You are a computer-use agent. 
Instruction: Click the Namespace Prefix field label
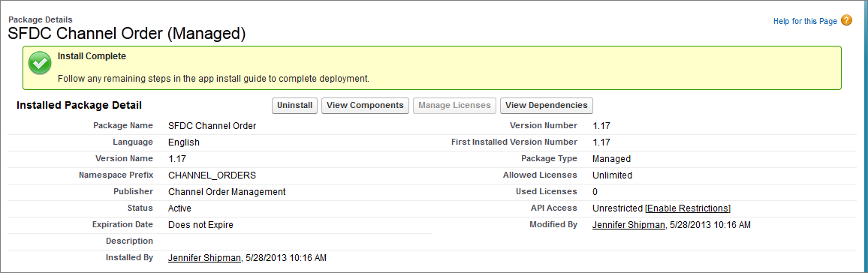[x=116, y=175]
